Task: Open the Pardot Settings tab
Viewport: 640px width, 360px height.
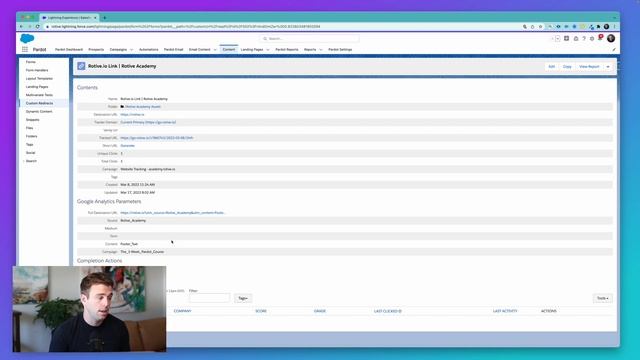Action: 340,49
